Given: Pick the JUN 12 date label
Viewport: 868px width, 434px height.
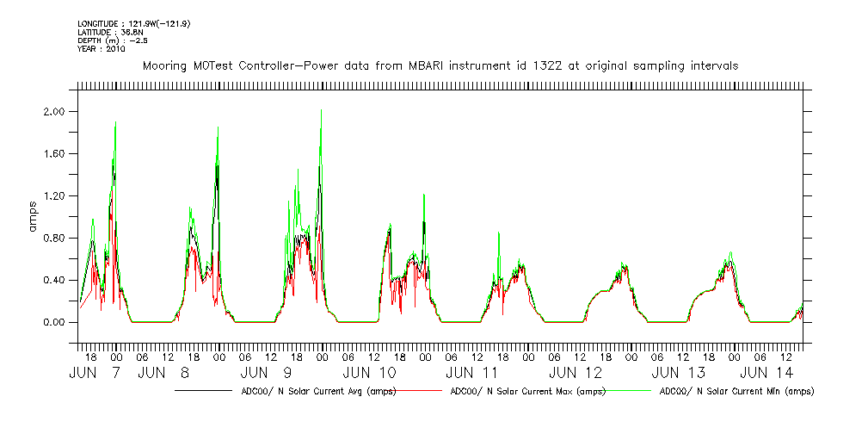Looking at the screenshot, I should (x=576, y=374).
